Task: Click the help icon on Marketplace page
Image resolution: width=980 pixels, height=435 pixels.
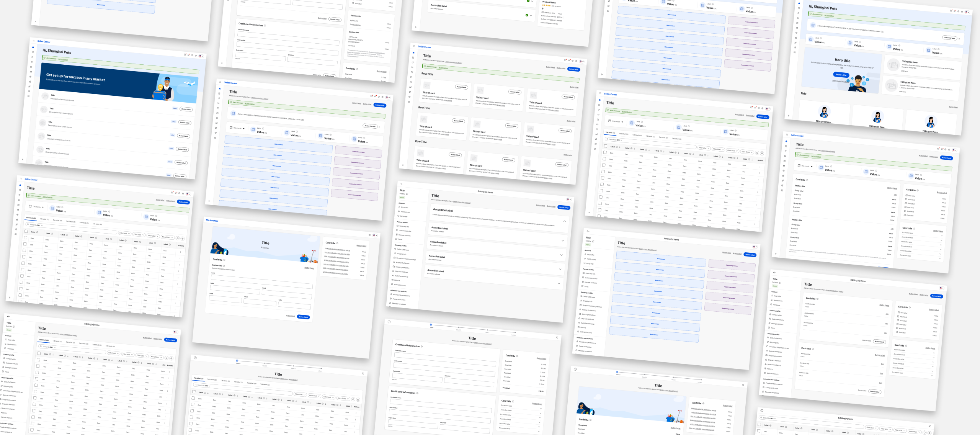Action: (369, 235)
